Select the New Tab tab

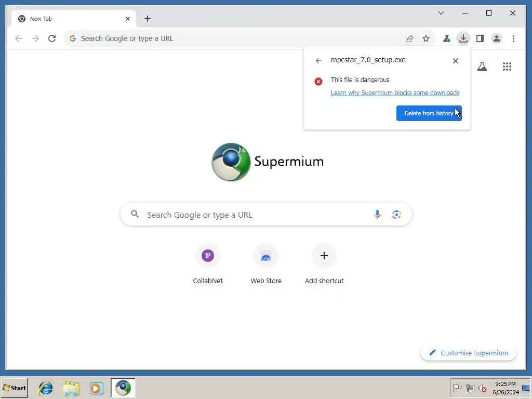point(74,19)
